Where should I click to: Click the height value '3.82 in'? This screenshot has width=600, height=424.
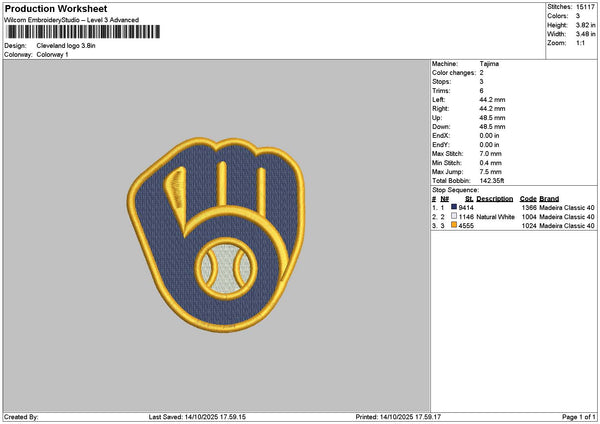click(585, 25)
